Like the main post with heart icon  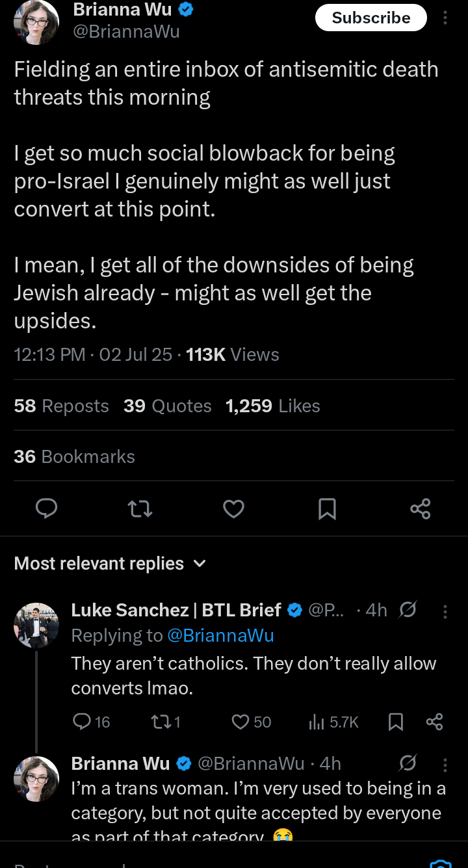pyautogui.click(x=233, y=508)
